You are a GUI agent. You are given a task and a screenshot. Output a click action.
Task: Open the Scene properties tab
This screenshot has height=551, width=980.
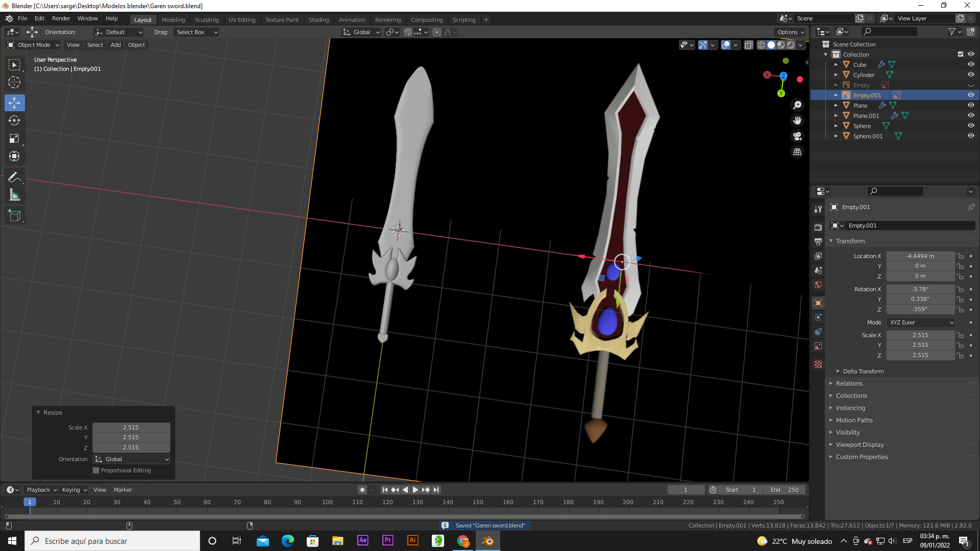818,270
